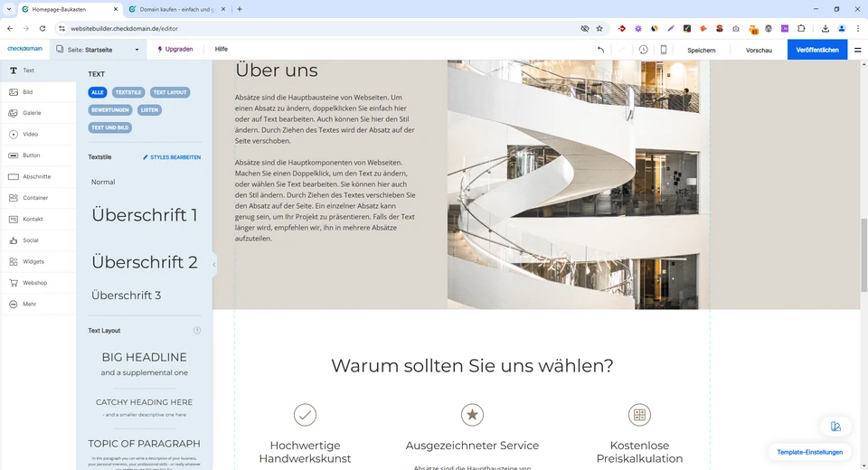This screenshot has height=470, width=868.
Task: Select the CATCHY HEADING HERE text layout
Action: [145, 408]
